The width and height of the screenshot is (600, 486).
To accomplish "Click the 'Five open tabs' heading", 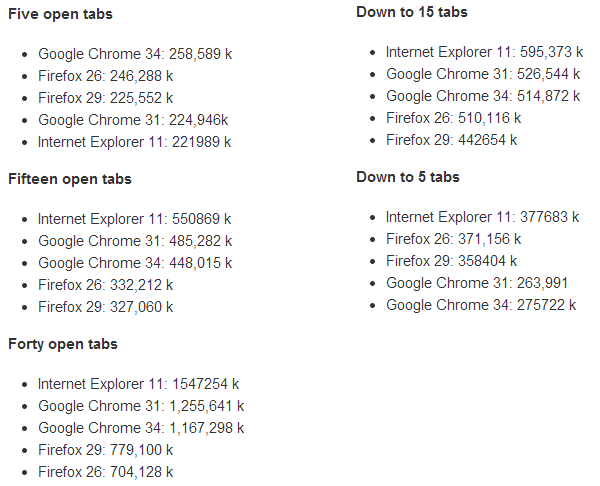I will (60, 14).
